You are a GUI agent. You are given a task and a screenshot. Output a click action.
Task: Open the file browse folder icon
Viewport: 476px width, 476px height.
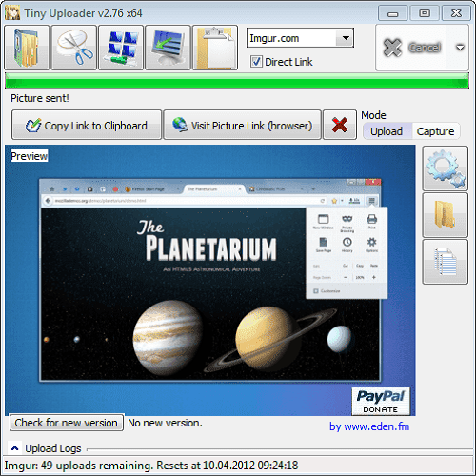(x=27, y=48)
